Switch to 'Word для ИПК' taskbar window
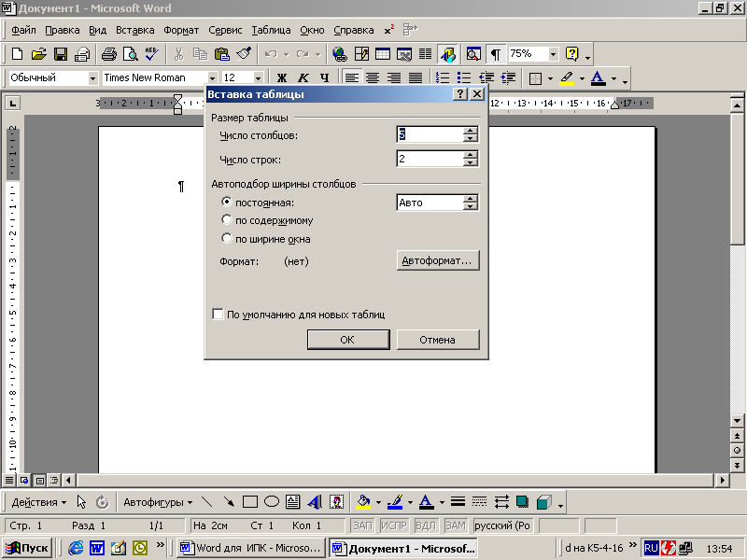 250,548
